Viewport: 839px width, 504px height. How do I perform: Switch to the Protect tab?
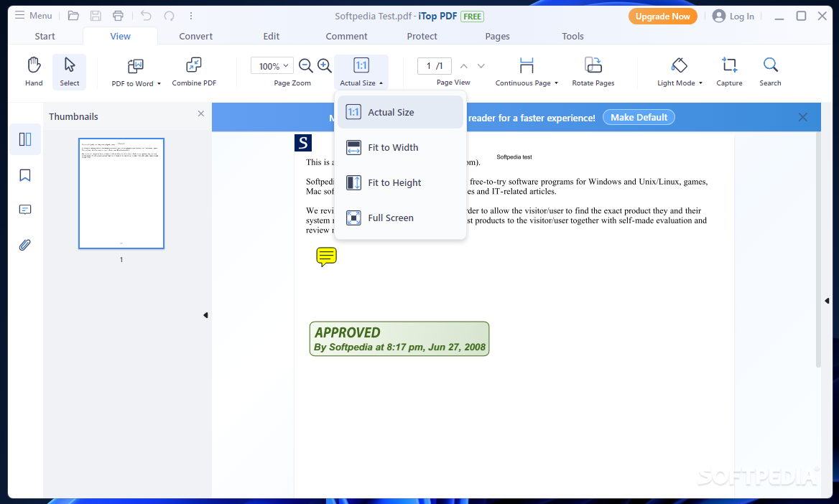pos(422,36)
